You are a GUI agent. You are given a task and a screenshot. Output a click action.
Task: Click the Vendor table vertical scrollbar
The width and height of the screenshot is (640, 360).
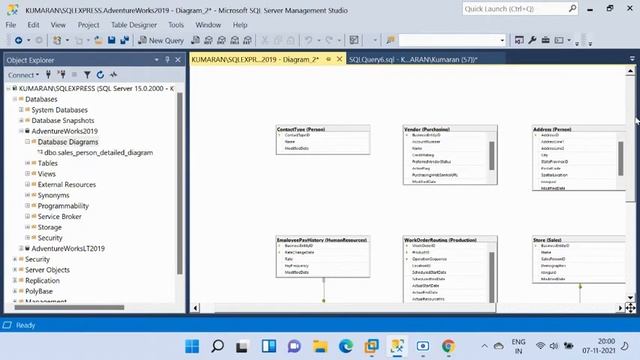(492, 157)
